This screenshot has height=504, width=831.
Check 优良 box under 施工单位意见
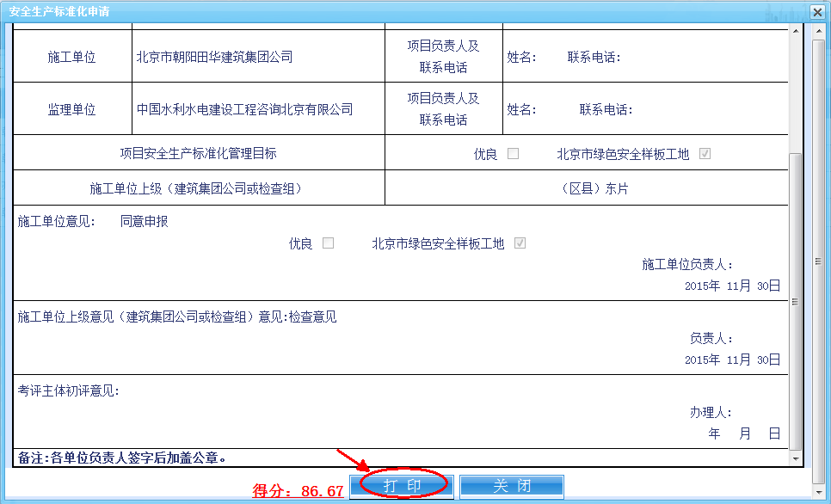coord(328,243)
